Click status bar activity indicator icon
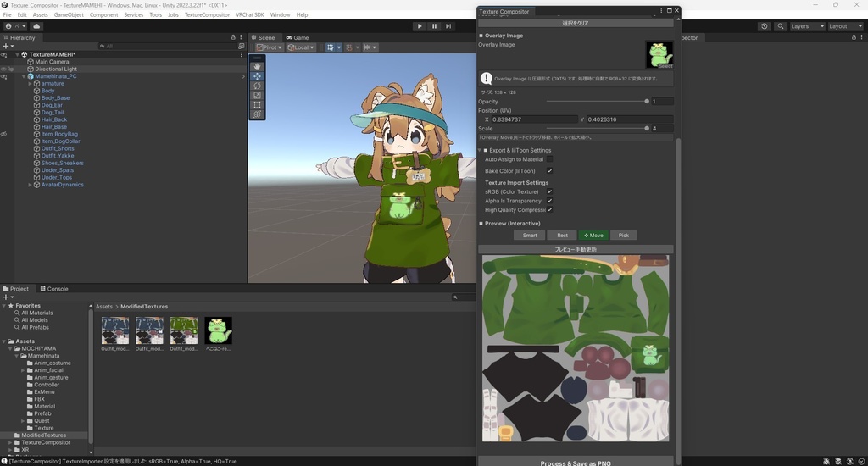 click(861, 461)
